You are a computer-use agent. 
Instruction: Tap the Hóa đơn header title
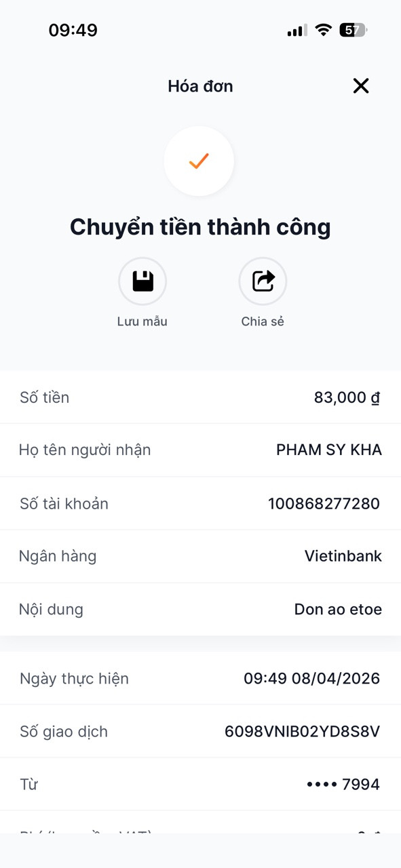(x=200, y=86)
